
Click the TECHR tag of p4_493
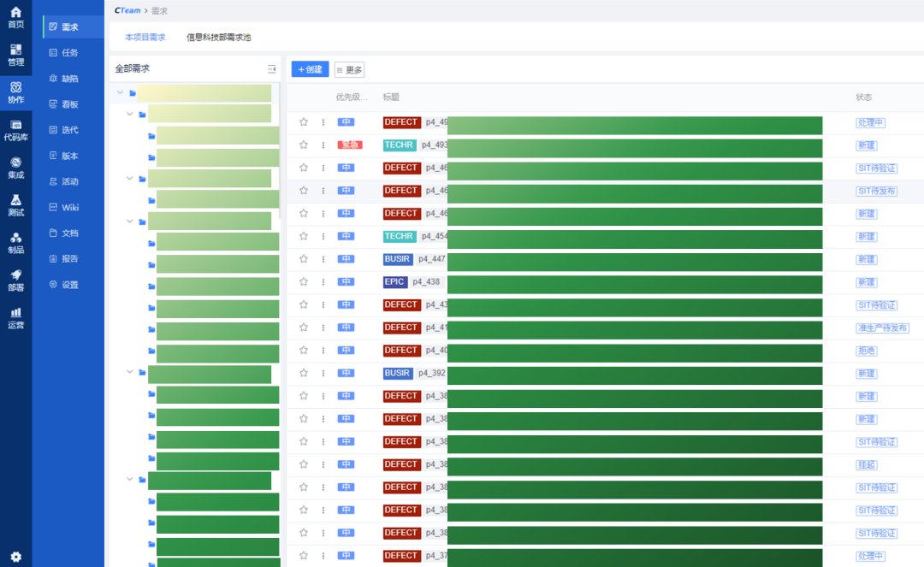[399, 145]
